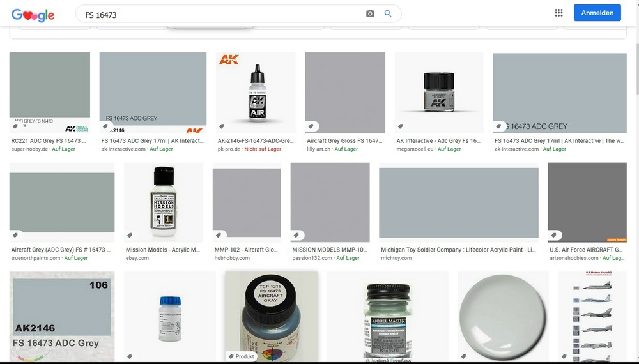Click the Anmelden button
This screenshot has height=364, width=639.
(x=597, y=13)
